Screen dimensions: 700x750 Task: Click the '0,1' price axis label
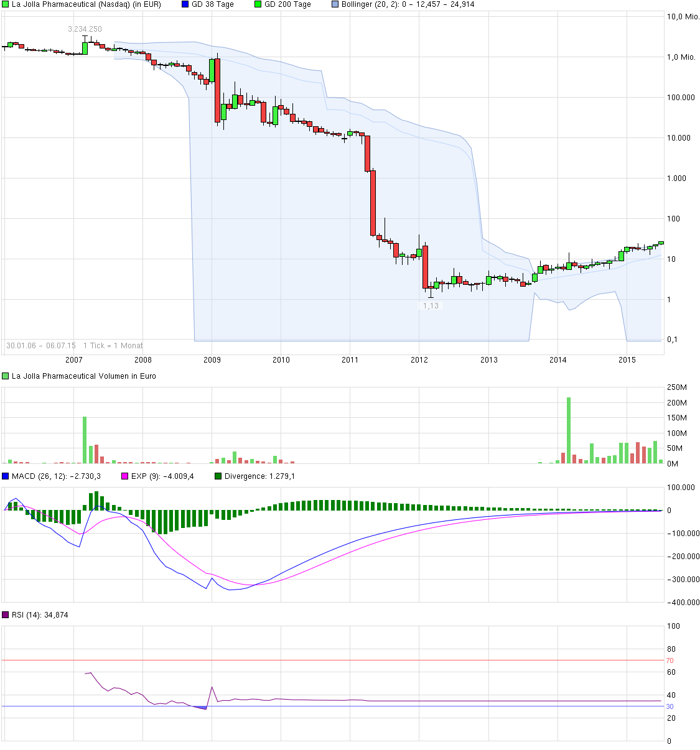(673, 340)
